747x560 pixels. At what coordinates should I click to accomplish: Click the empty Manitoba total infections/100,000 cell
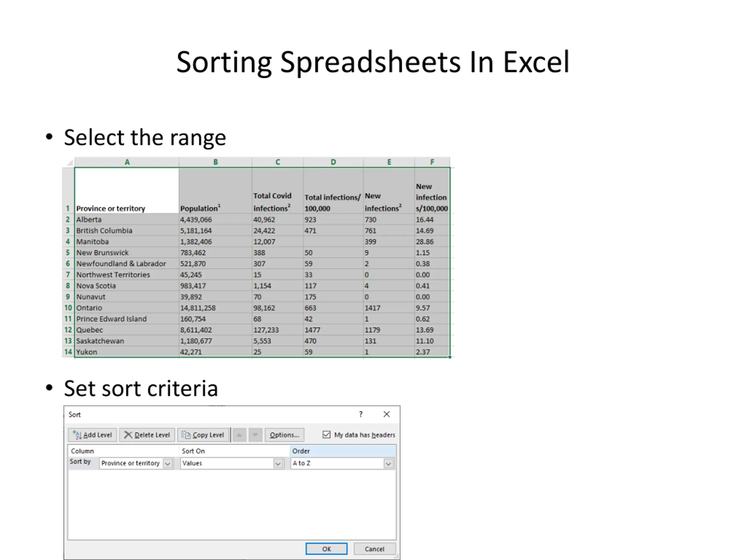point(333,242)
